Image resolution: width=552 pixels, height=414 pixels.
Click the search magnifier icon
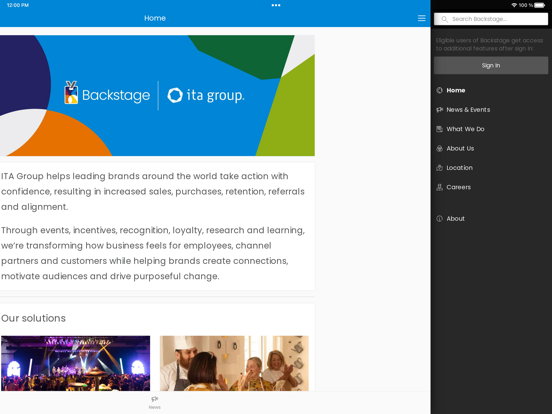(444, 19)
